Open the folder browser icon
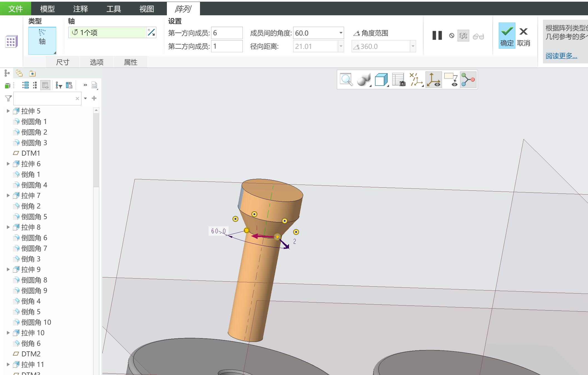Viewport: 588px width, 375px height. (x=19, y=73)
